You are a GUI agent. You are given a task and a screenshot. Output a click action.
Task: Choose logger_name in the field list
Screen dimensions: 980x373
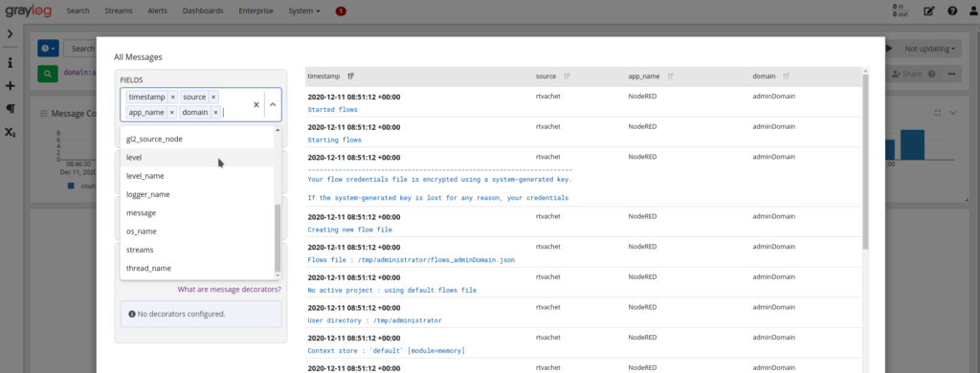coord(197,194)
